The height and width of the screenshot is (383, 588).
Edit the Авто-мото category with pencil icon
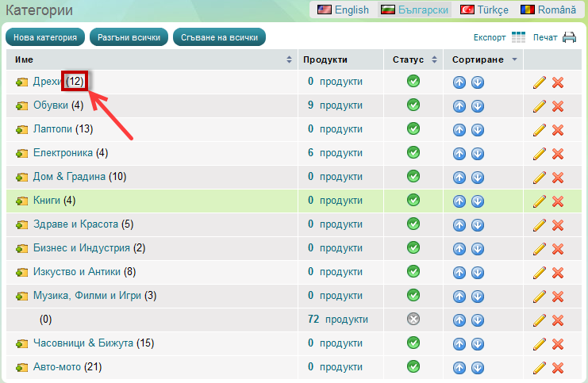540,368
